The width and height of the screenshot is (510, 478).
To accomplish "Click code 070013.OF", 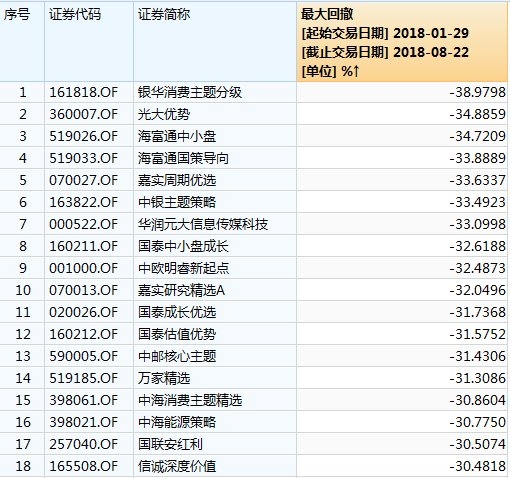I will pyautogui.click(x=84, y=290).
